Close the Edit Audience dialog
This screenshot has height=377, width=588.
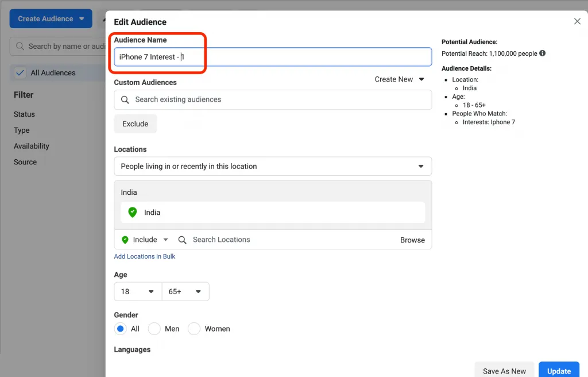[x=577, y=21]
